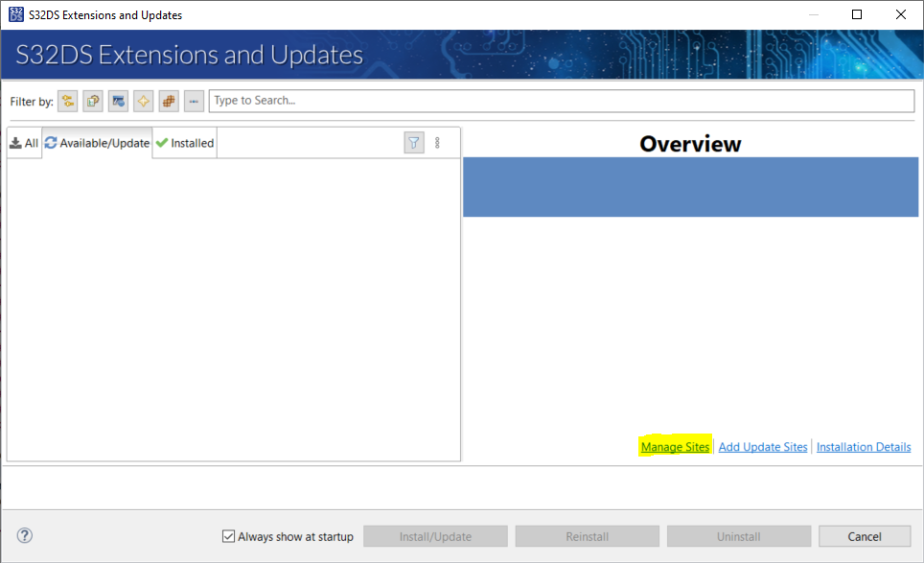Click the Filter by icon showing a four-pointed star

143,102
